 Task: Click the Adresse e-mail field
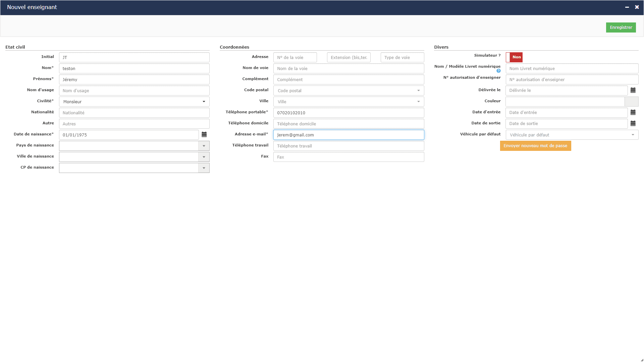348,135
